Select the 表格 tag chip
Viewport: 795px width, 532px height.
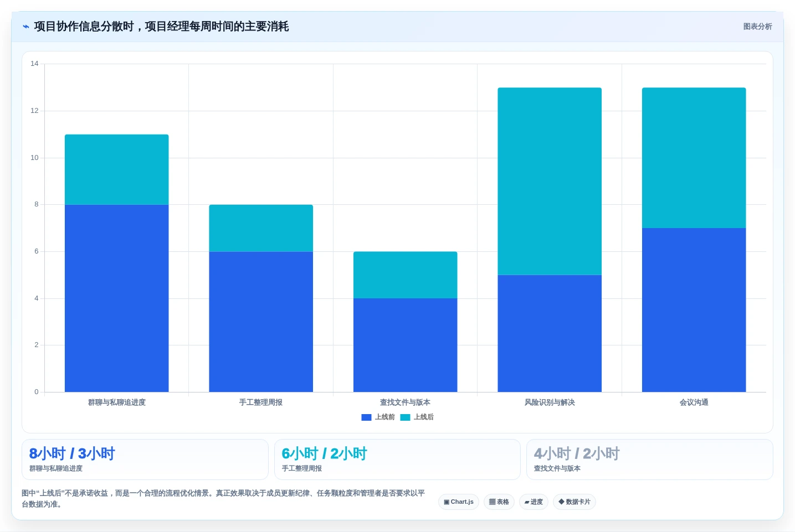(499, 502)
